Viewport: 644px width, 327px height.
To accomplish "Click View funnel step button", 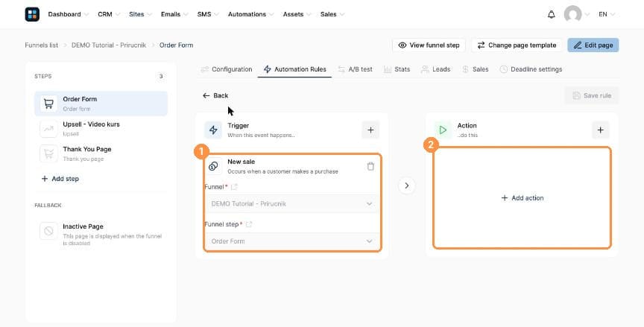I will 429,45.
